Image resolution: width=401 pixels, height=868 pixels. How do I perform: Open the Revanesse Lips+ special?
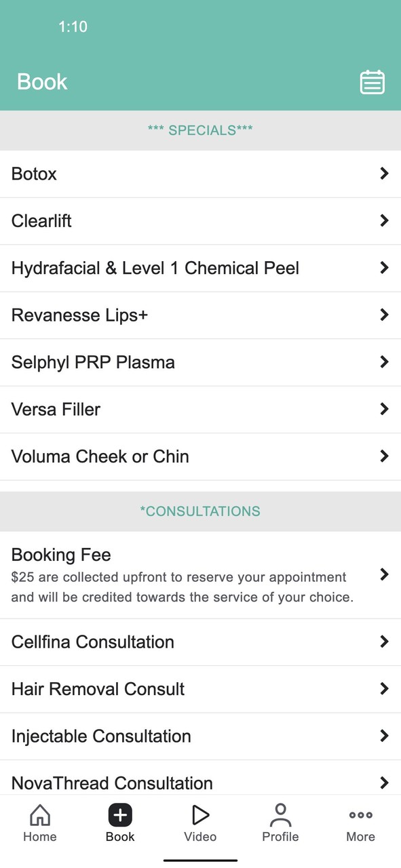(x=200, y=315)
